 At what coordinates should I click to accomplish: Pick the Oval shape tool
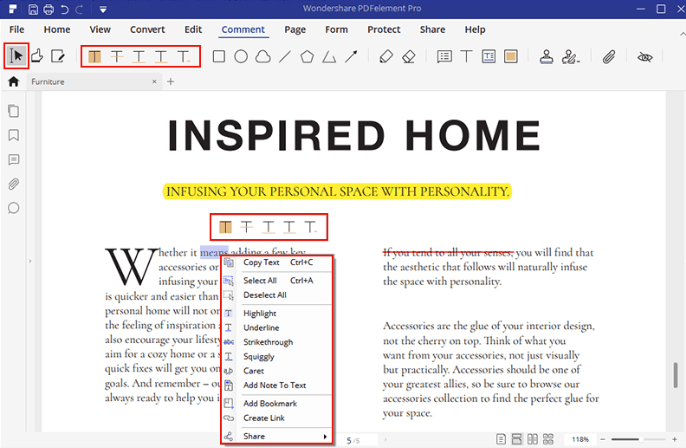[241, 57]
